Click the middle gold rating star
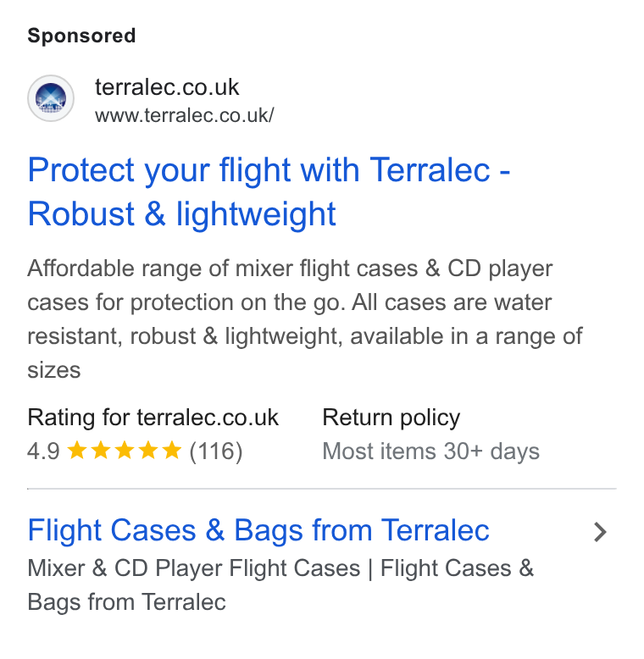The width and height of the screenshot is (644, 659). click(125, 450)
